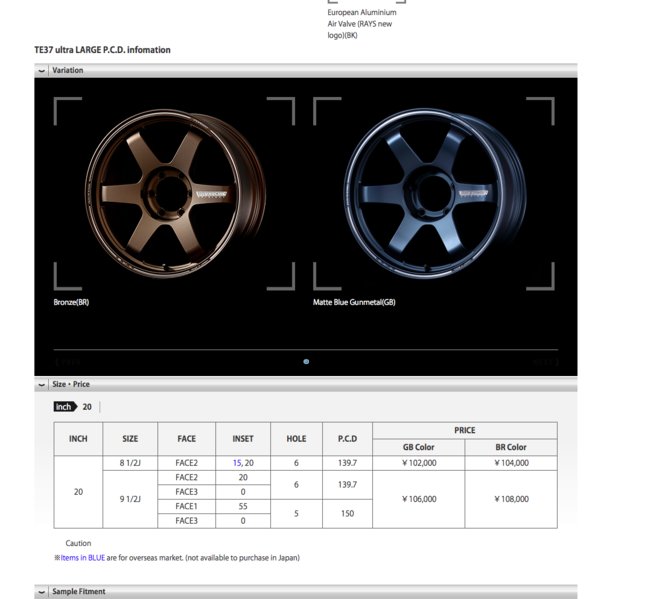Click the FACE column header
668x599 pixels.
[187, 439]
